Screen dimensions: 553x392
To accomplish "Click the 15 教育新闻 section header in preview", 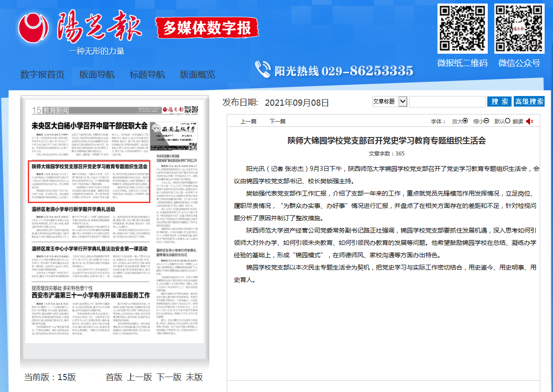I will pos(50,110).
